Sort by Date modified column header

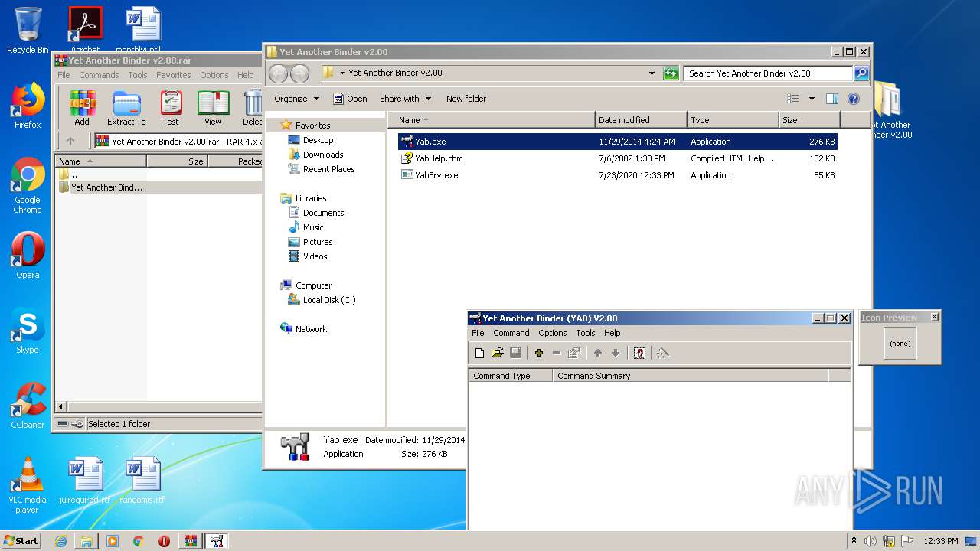[x=641, y=120]
